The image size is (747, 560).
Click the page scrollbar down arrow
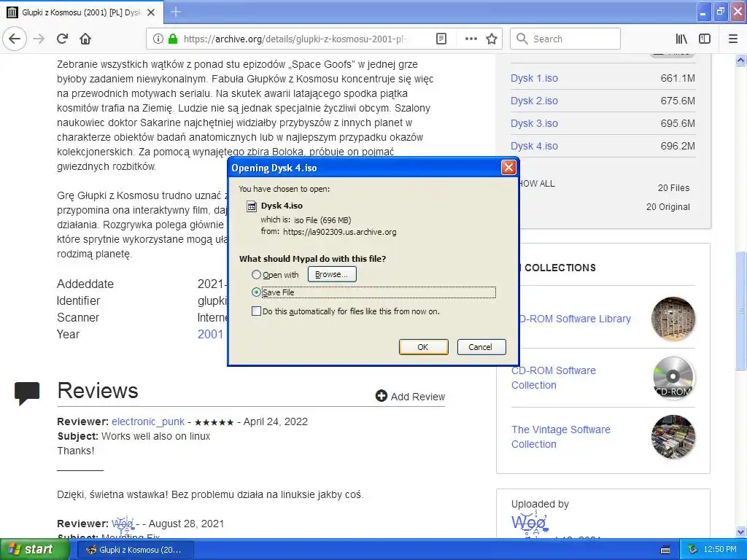pyautogui.click(x=741, y=532)
